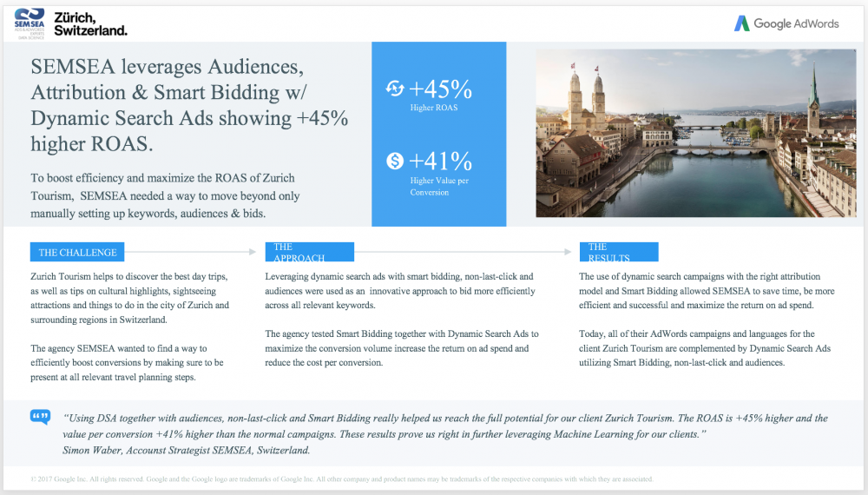This screenshot has height=495, width=868.
Task: Select THE APPROACH label
Action: pyautogui.click(x=310, y=252)
